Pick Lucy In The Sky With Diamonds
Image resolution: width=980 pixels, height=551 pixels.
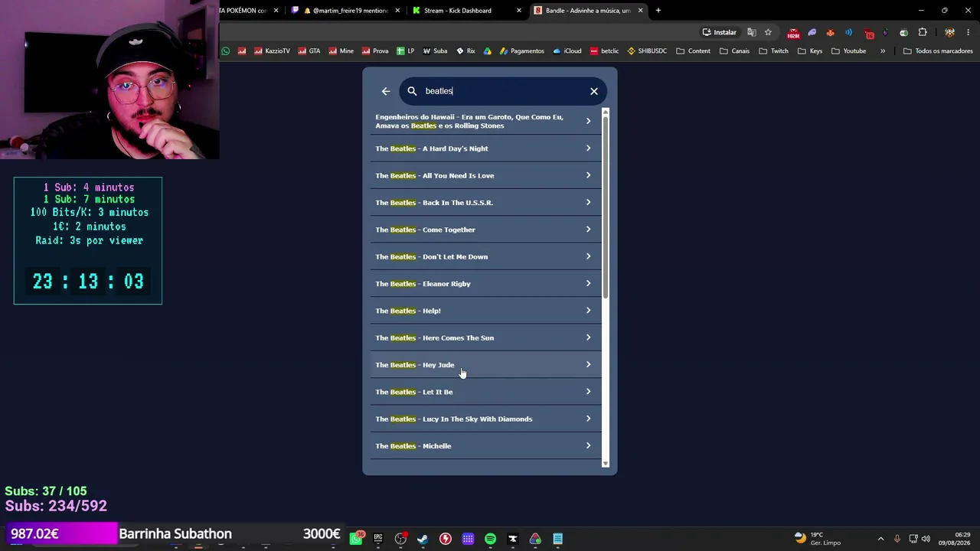coord(486,419)
